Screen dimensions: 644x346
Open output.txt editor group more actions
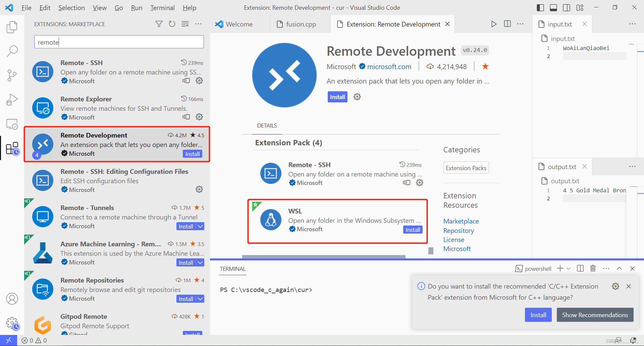tap(633, 166)
